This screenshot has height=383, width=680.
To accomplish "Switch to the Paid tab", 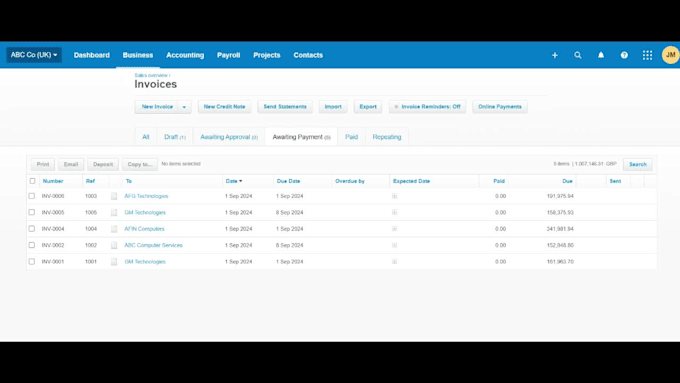I will pyautogui.click(x=352, y=137).
